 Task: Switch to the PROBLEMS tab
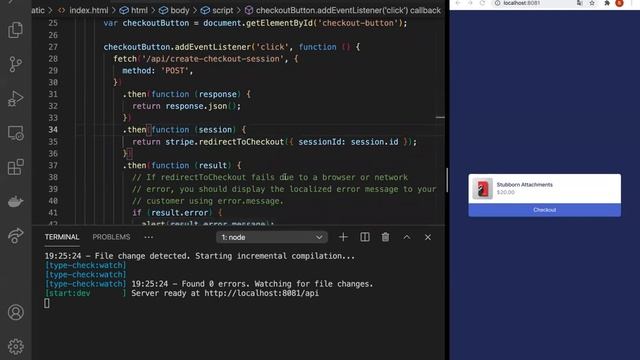(x=111, y=237)
